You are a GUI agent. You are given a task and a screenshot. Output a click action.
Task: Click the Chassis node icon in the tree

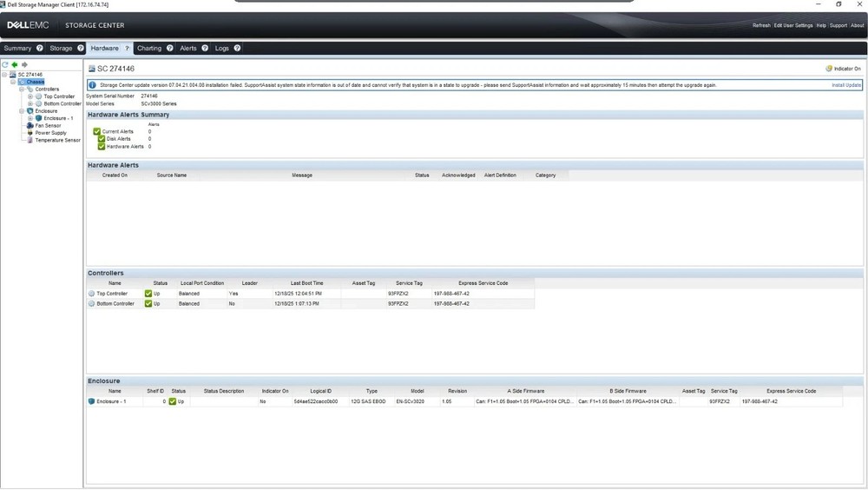tap(22, 82)
